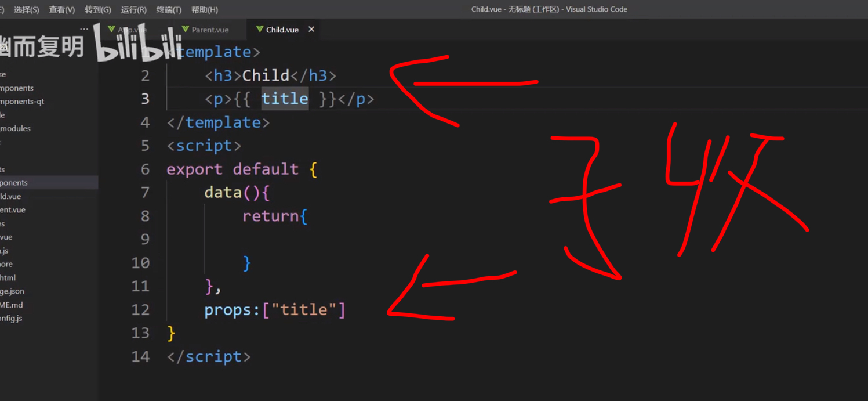Click line number 1 in the gutter
The image size is (868, 401).
click(x=145, y=52)
